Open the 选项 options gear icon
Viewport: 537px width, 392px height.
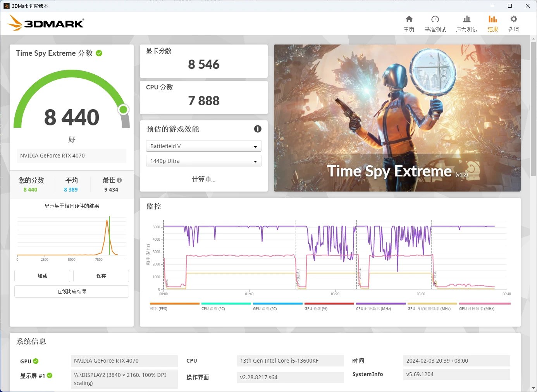(514, 19)
